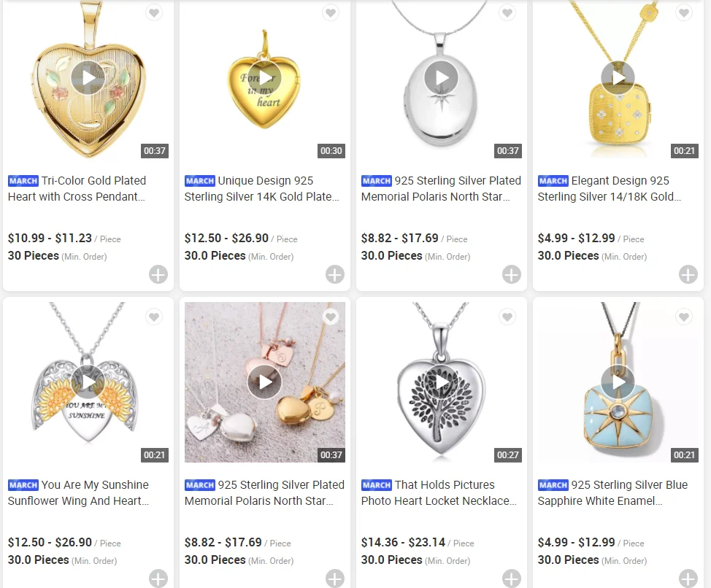This screenshot has height=588, width=711.
Task: Add Elegant Design 925 Sterling Silver via plus
Action: [688, 274]
